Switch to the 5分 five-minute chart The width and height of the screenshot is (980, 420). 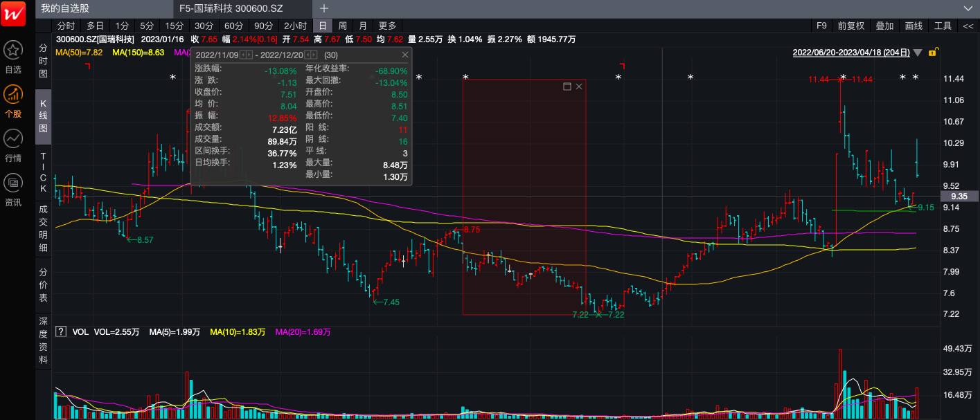148,26
